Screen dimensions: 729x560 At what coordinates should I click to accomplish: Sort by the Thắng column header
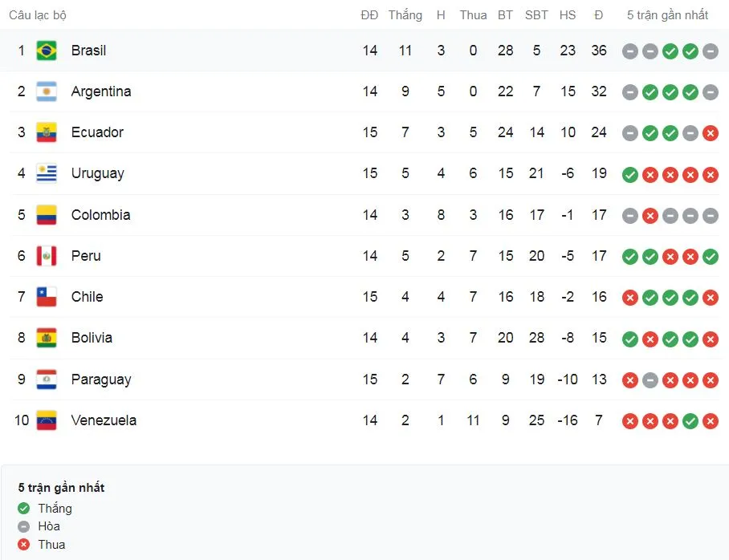pos(405,15)
